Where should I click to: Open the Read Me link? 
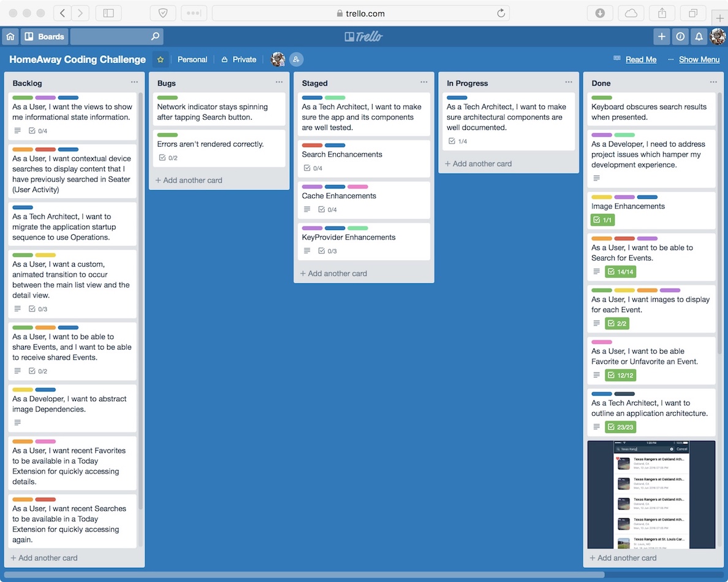tap(641, 59)
